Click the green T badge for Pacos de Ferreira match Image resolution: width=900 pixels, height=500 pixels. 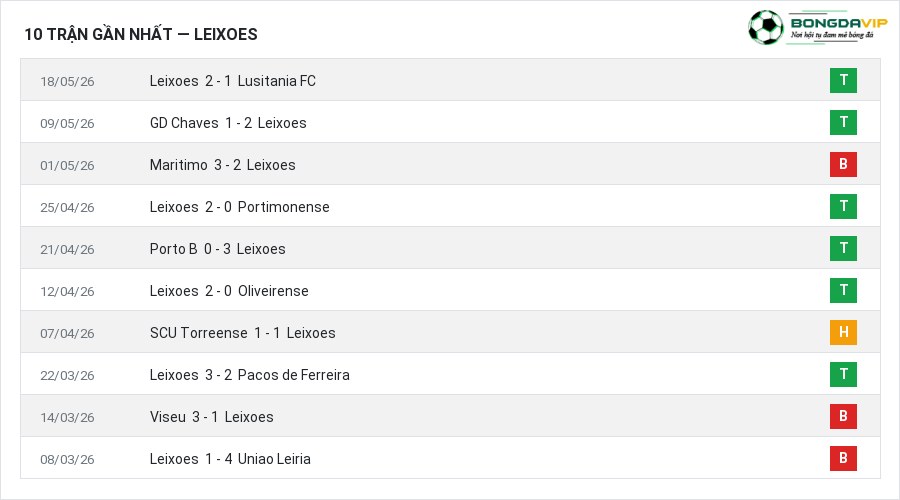point(843,374)
